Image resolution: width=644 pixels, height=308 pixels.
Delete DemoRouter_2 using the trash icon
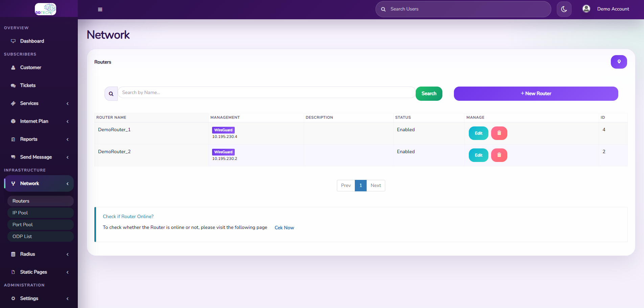pyautogui.click(x=499, y=155)
